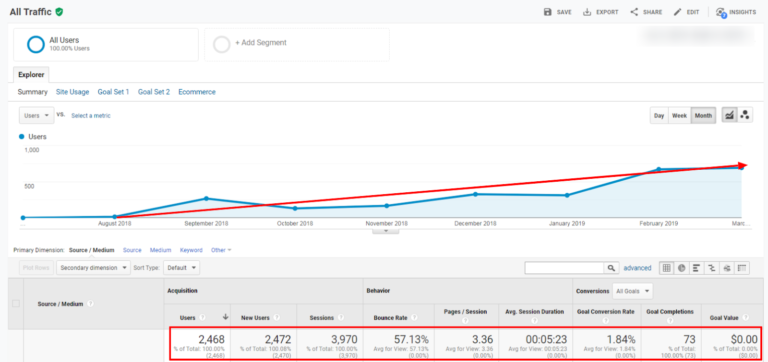The height and width of the screenshot is (362, 768).
Task: Select the Data table view icon
Action: [x=666, y=268]
